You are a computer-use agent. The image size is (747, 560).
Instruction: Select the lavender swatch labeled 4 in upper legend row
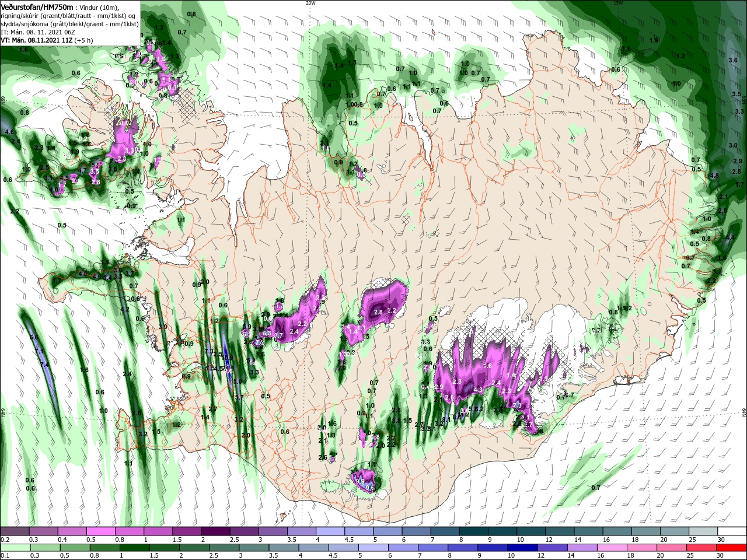coord(330,531)
